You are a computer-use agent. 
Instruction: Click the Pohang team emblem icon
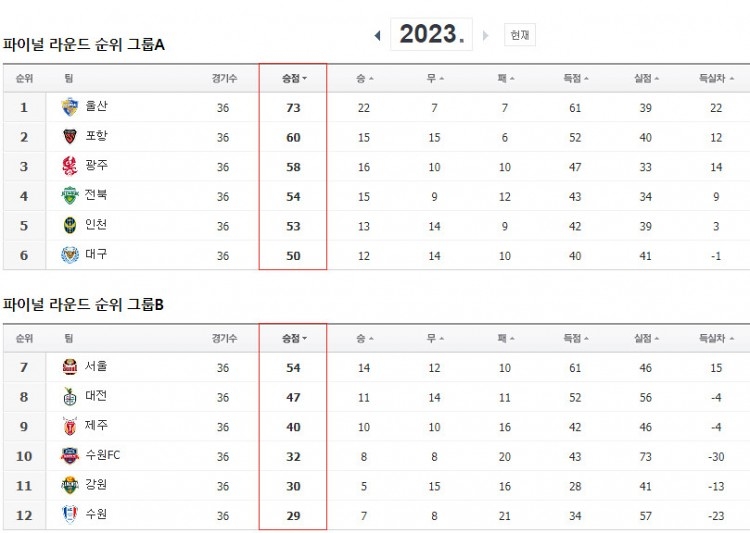[70, 137]
